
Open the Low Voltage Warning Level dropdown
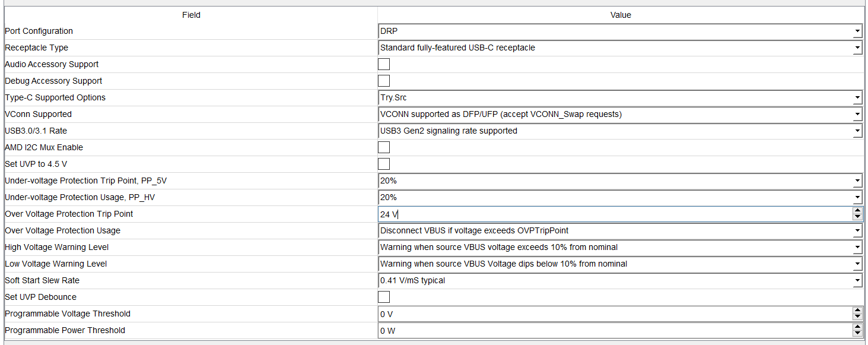tap(857, 264)
